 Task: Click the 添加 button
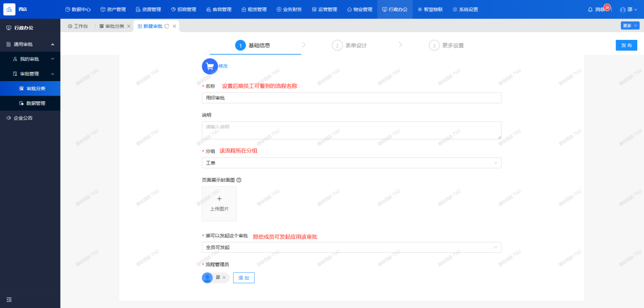[244, 278]
